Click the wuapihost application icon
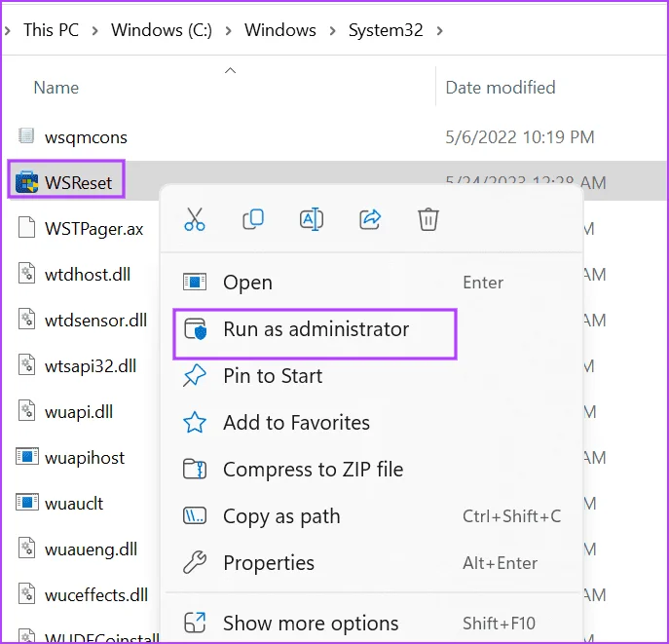Viewport: 669px width, 644px height. point(27,456)
